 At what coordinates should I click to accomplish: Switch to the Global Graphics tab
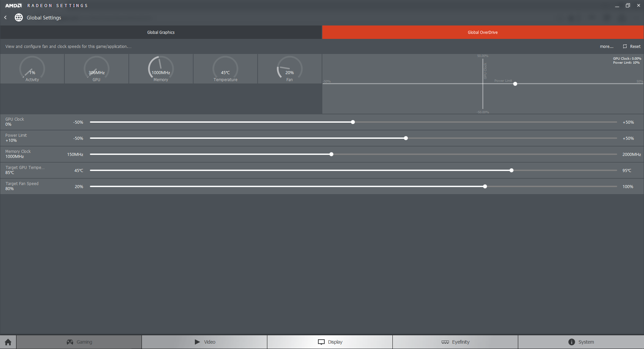[x=161, y=32]
